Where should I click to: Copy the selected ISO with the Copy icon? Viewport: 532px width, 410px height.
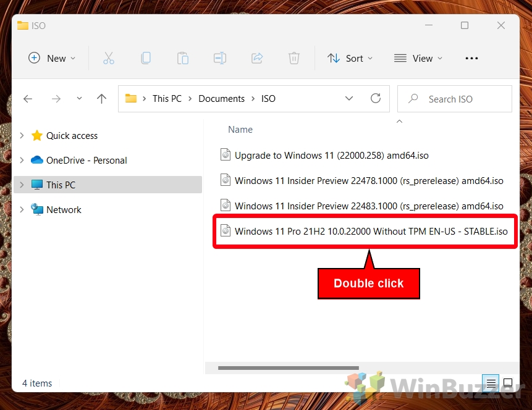pyautogui.click(x=146, y=58)
